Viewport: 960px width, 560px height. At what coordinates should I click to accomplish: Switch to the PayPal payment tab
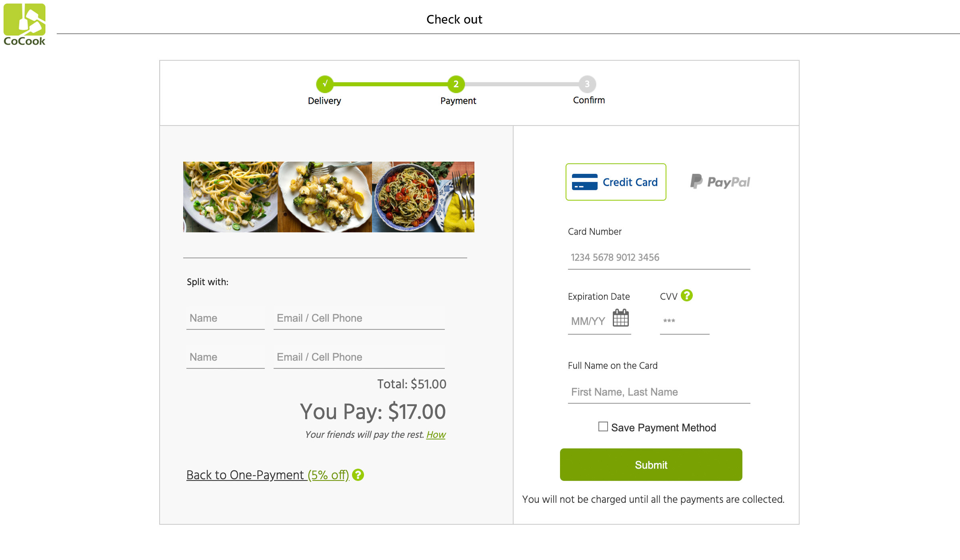pos(720,182)
